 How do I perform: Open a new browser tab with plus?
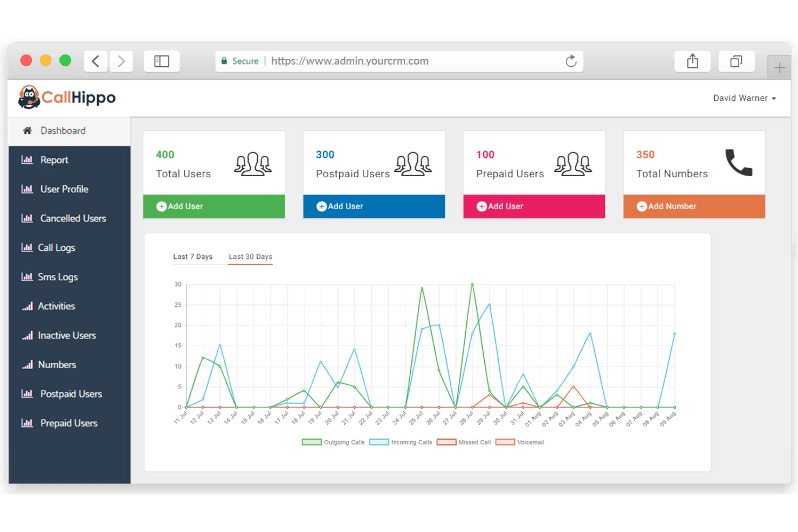point(779,68)
